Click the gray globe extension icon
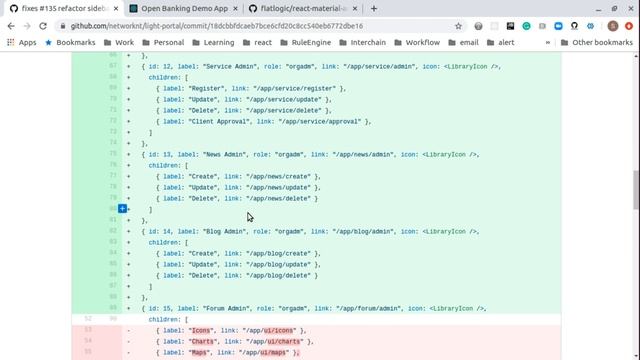The image size is (640, 360). tap(478, 26)
